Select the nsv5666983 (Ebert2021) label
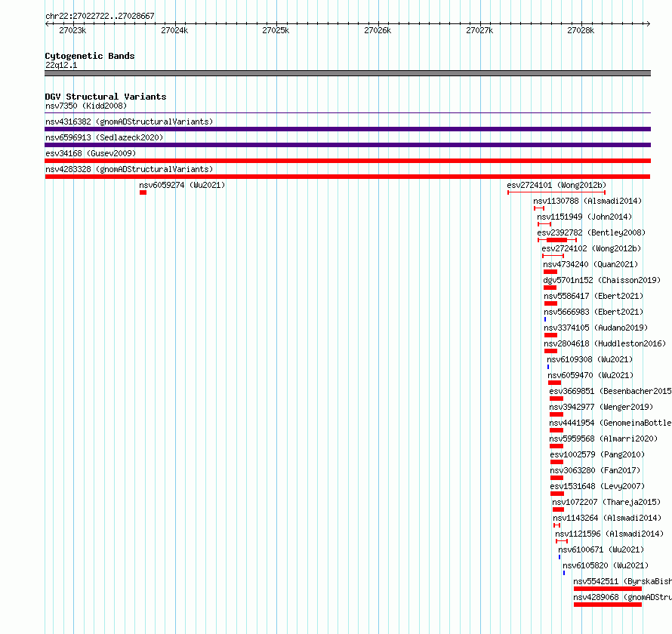Viewport: 672px width, 634px height. pyautogui.click(x=593, y=312)
